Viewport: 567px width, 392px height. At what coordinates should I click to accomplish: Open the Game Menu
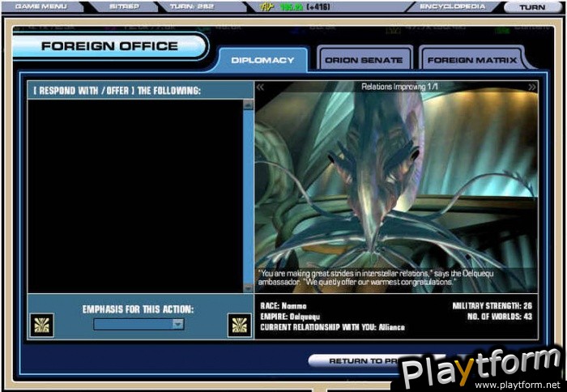point(40,6)
